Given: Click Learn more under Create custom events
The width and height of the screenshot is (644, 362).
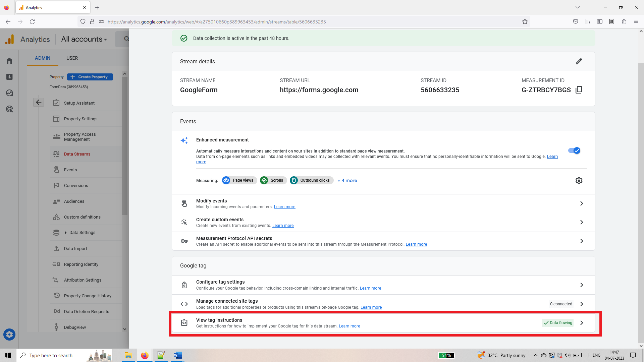Looking at the screenshot, I should pos(283,226).
